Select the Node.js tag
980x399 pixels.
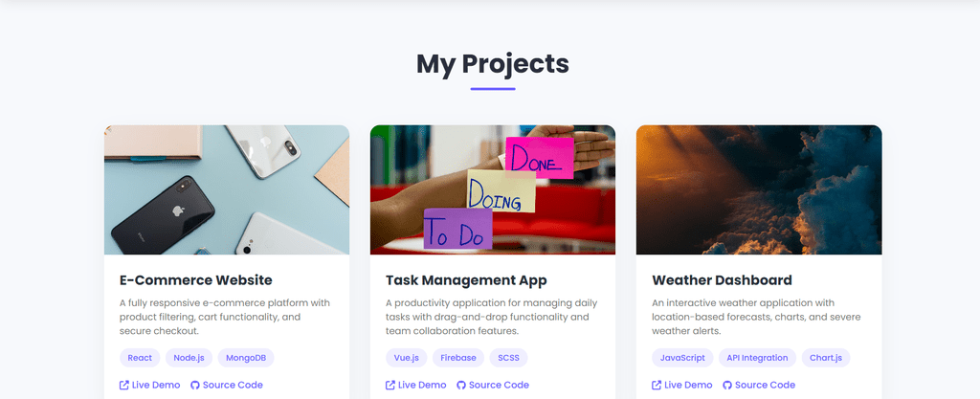click(x=189, y=358)
